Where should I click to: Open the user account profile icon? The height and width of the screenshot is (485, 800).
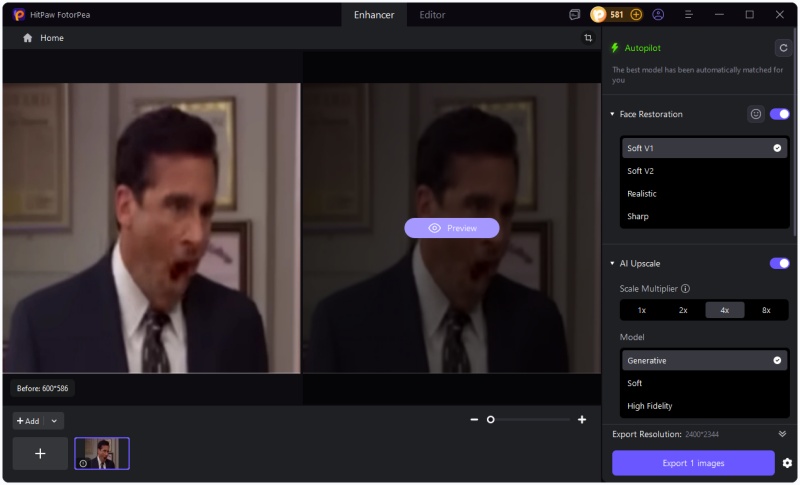point(658,15)
